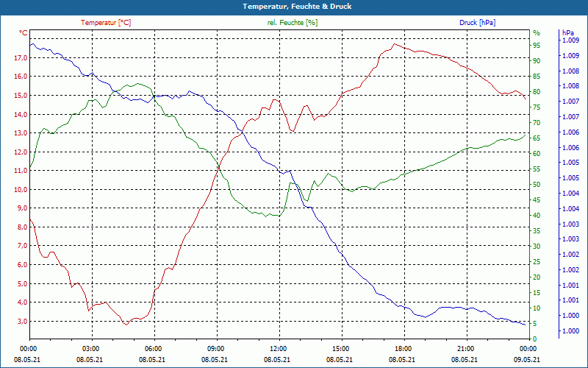Viewport: 588px width, 368px height.
Task: Click the '40' value on the humidity axis
Action: click(x=537, y=216)
